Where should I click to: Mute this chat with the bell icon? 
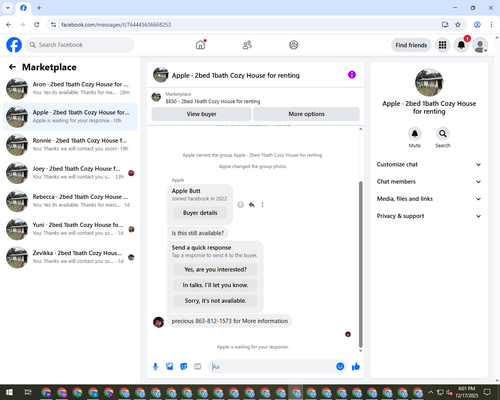tap(415, 134)
